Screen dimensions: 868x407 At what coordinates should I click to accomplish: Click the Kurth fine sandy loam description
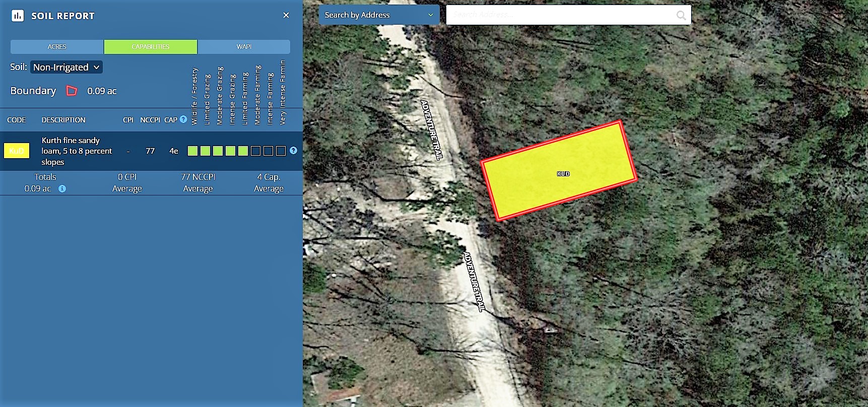[x=77, y=151]
